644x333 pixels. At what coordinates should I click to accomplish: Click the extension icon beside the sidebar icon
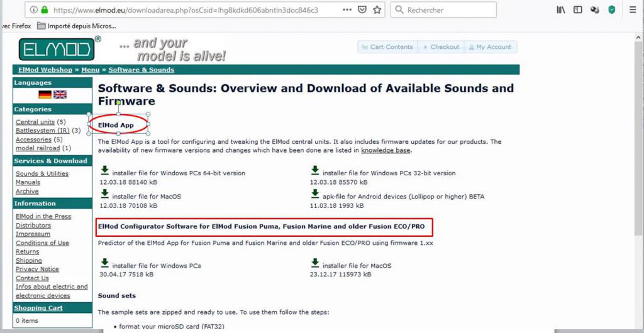click(x=595, y=10)
